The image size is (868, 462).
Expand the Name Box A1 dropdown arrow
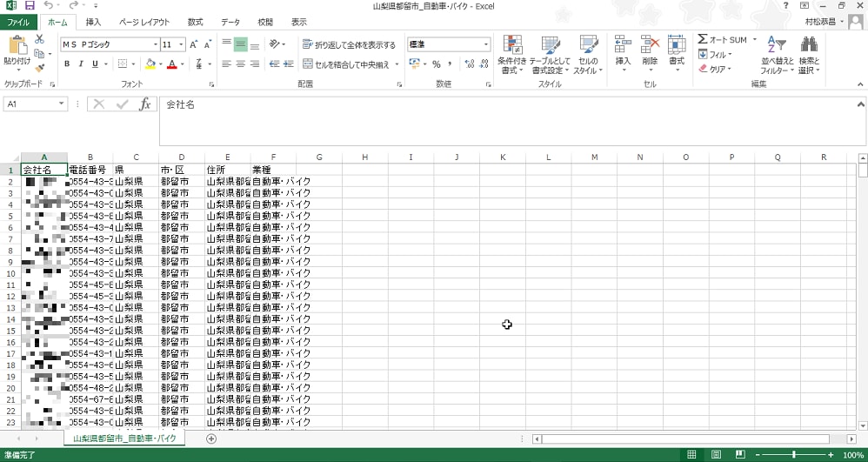click(61, 104)
